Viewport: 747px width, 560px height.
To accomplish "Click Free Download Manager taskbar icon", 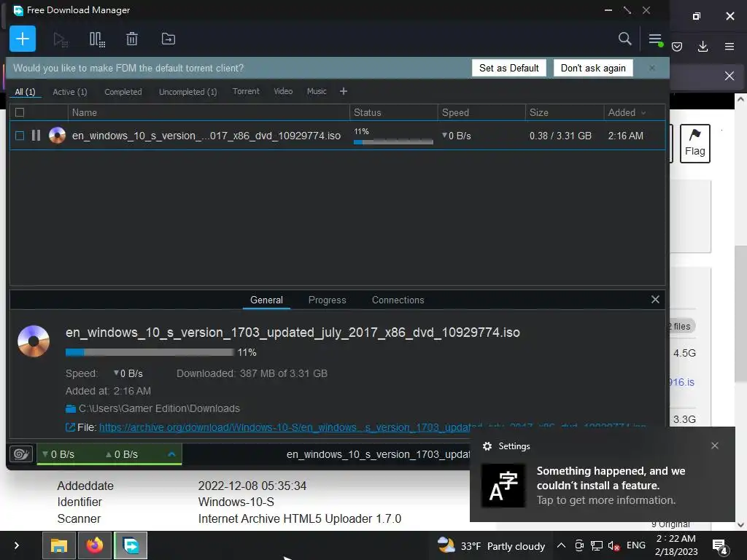I will tap(131, 545).
